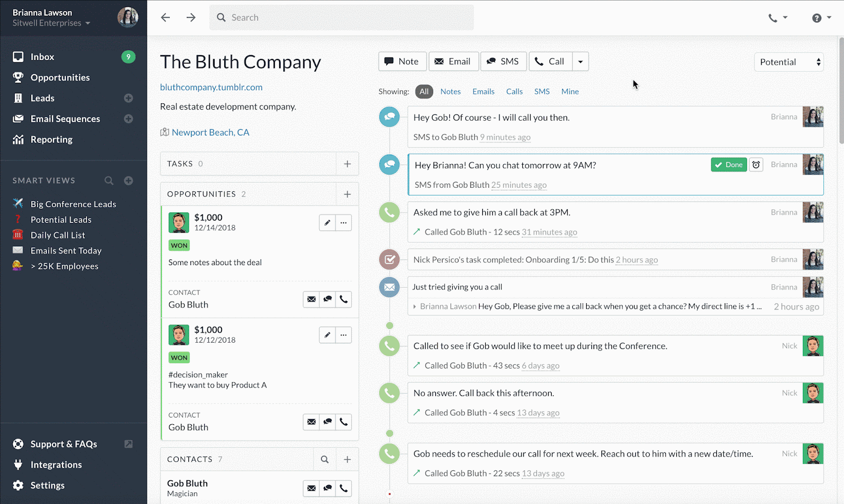Open more options for 12/14/2018 opportunity
This screenshot has height=504, width=844.
tap(343, 222)
